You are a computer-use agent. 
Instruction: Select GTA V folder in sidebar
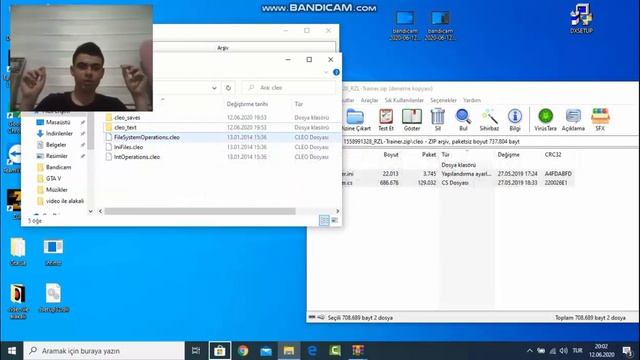(x=53, y=178)
